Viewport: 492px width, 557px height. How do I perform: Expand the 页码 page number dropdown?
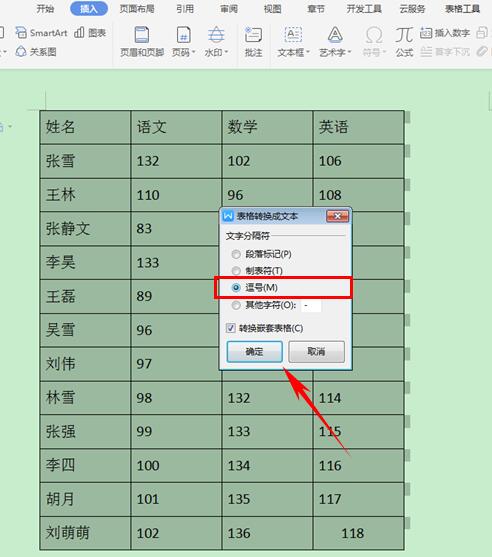pyautogui.click(x=183, y=42)
